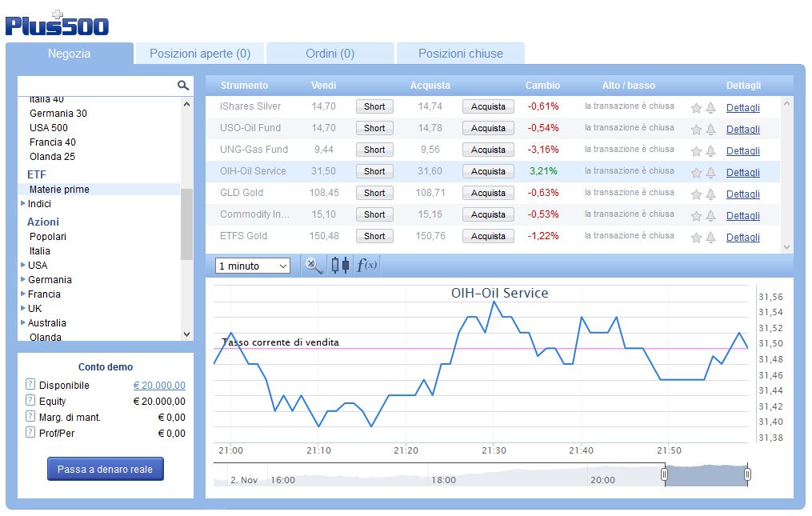The width and height of the screenshot is (812, 516).
Task: Switch chart to candlestick type icon
Action: click(340, 266)
